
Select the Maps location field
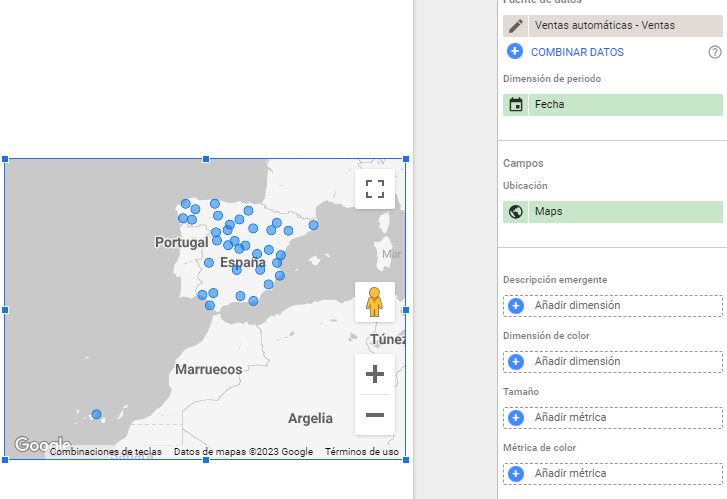tap(625, 212)
